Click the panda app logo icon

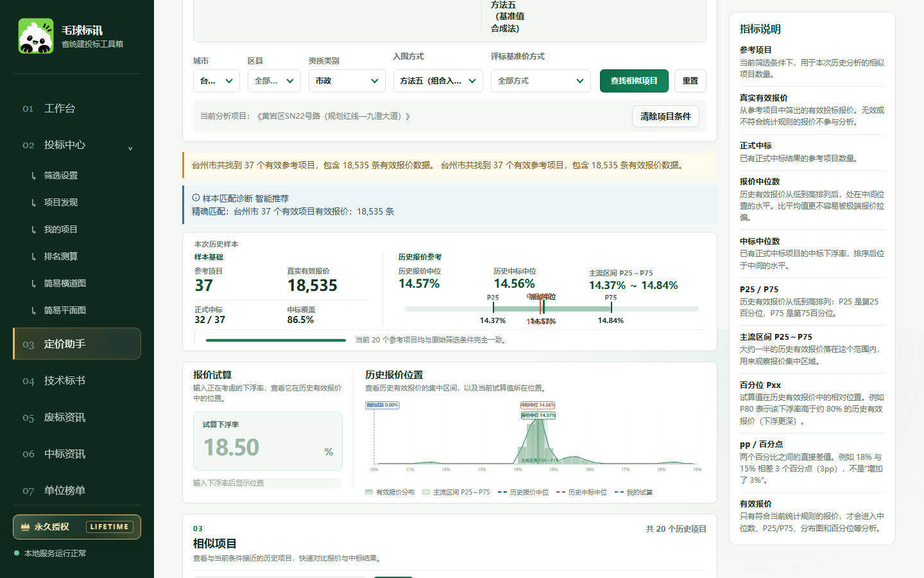[x=36, y=36]
